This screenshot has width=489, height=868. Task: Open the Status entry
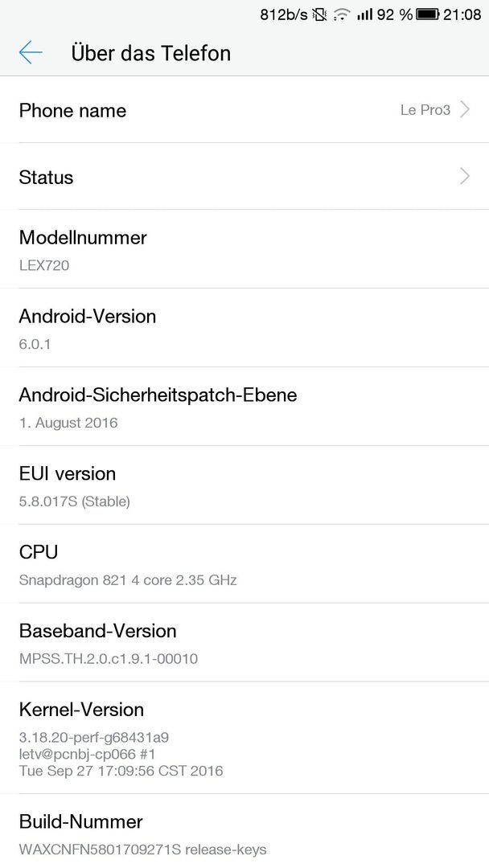(x=244, y=177)
